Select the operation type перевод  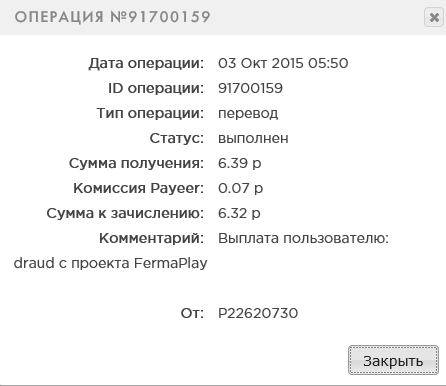[x=248, y=114]
